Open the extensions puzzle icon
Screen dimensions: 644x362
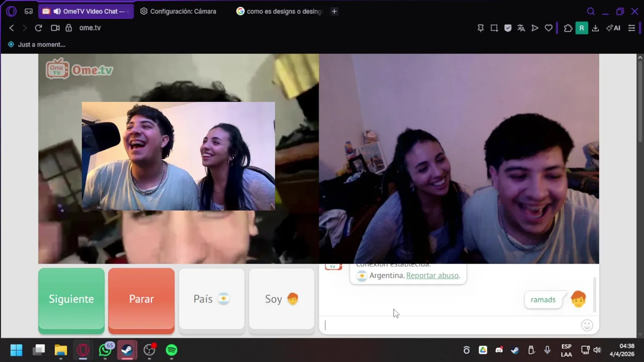click(x=568, y=28)
